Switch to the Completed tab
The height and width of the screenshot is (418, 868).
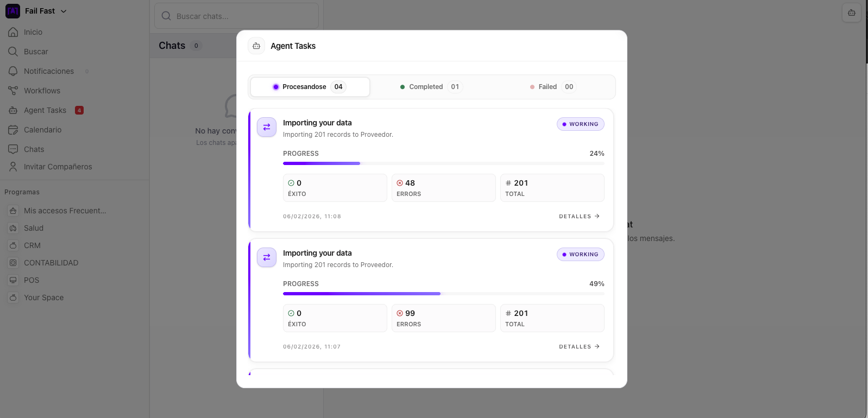coord(431,87)
